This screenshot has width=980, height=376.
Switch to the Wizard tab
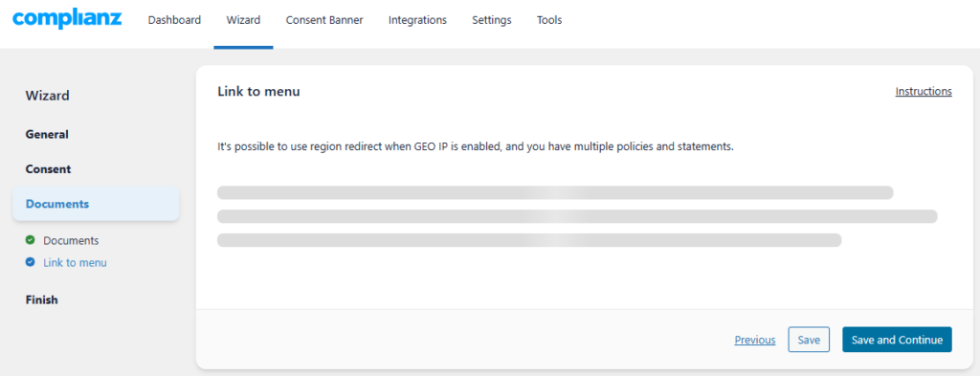click(243, 20)
